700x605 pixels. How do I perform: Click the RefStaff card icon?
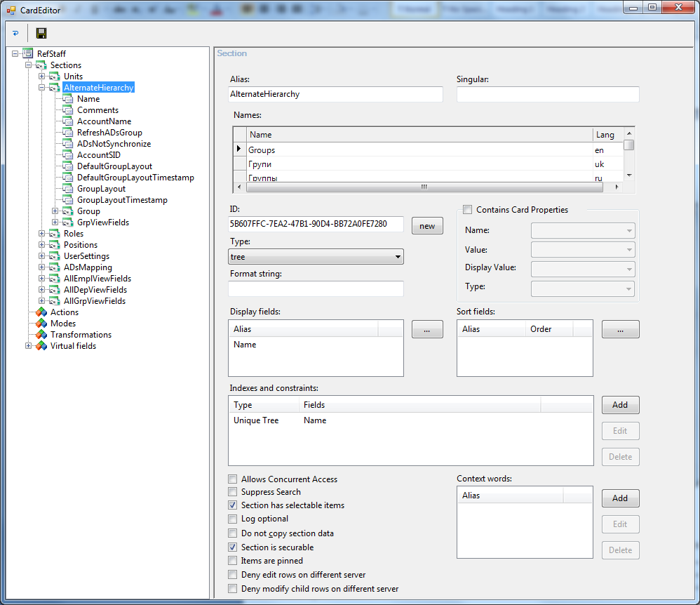(x=27, y=53)
